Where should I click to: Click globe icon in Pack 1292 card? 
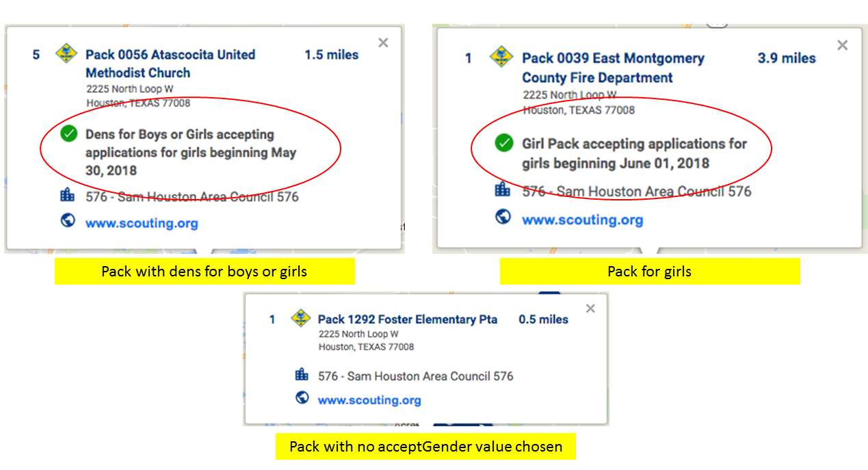pyautogui.click(x=302, y=397)
